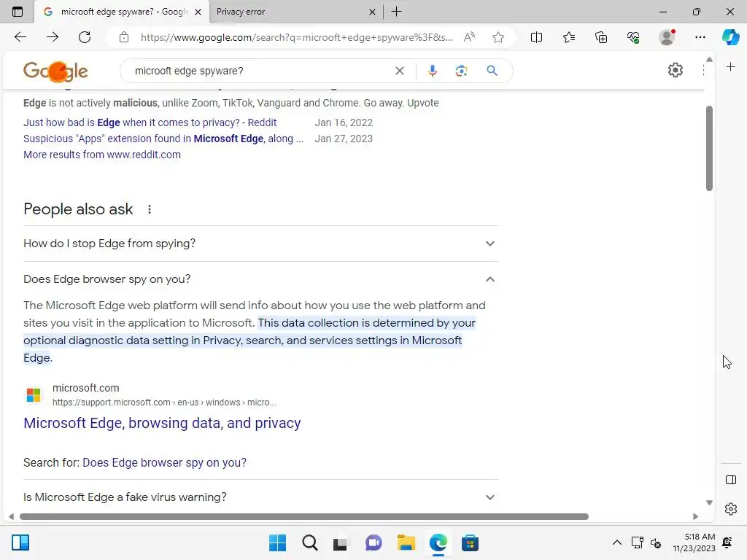Add this page to favorites star
Viewport: 747px width, 560px height.
pos(498,37)
